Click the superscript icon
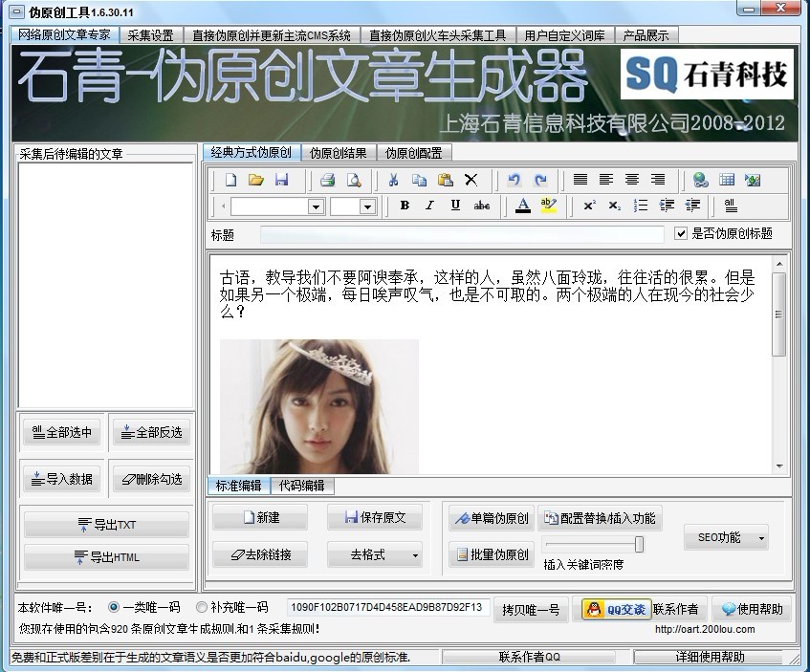The height and width of the screenshot is (672, 810). pyautogui.click(x=589, y=206)
